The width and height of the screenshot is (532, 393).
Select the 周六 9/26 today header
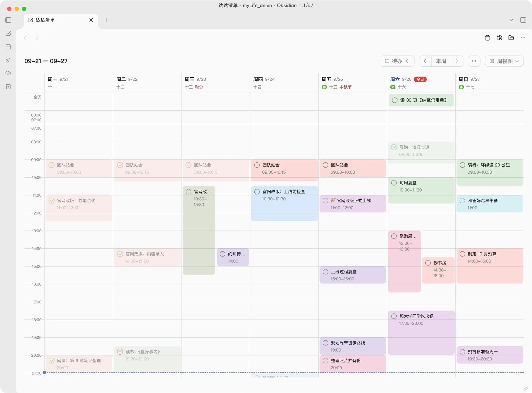pos(421,83)
